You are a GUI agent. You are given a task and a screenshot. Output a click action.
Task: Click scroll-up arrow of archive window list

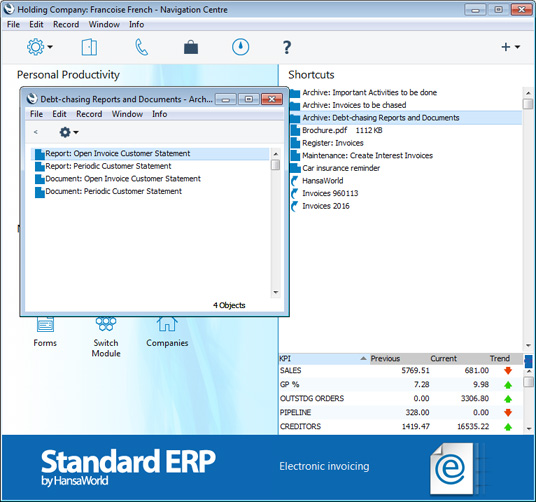276,154
